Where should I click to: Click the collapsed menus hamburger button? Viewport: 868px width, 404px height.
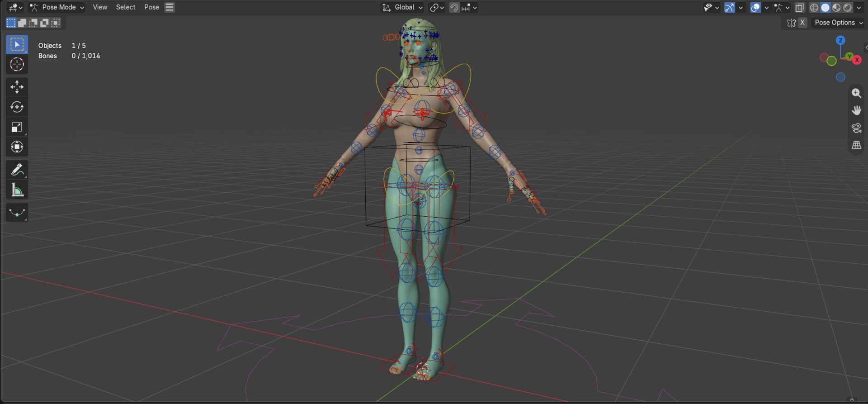pos(170,7)
